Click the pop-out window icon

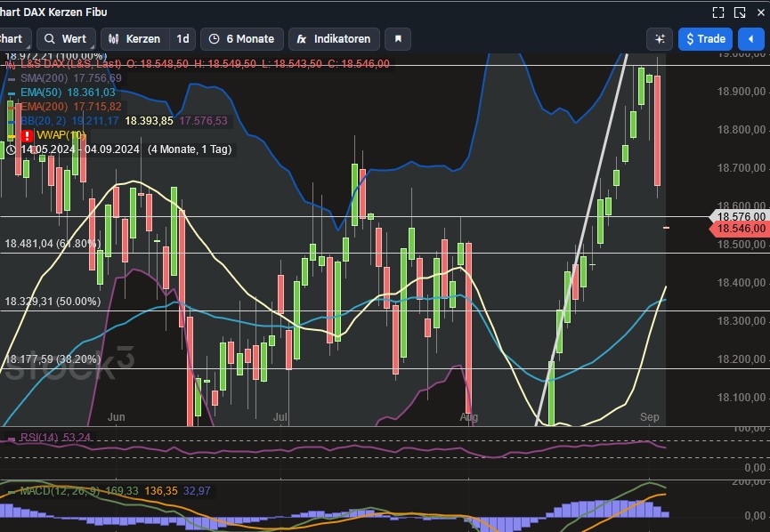tap(742, 12)
